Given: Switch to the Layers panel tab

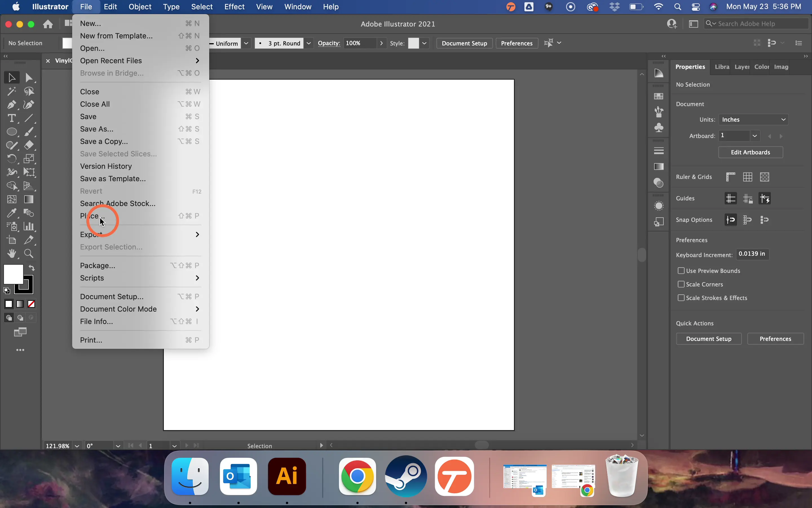Looking at the screenshot, I should pyautogui.click(x=742, y=67).
